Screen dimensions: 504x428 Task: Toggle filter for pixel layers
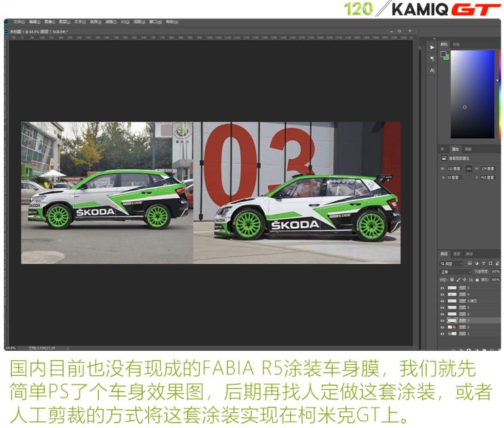[469, 263]
